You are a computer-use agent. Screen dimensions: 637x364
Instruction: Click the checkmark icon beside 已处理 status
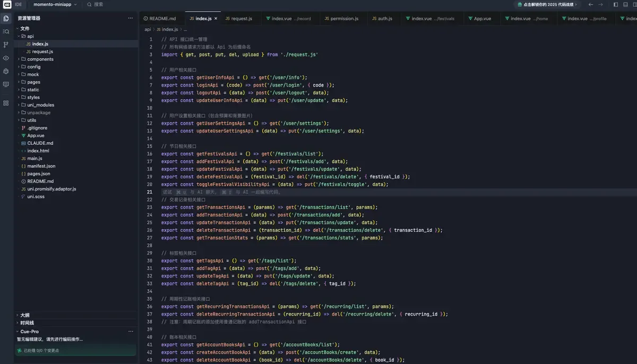coord(20,350)
